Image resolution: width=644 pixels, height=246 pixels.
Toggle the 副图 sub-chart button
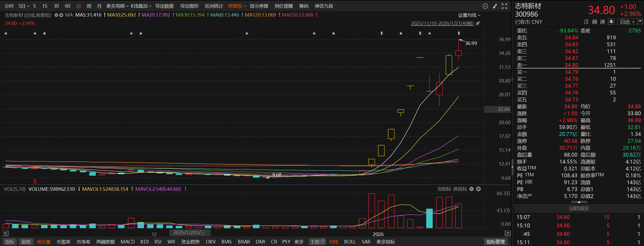coord(26,242)
